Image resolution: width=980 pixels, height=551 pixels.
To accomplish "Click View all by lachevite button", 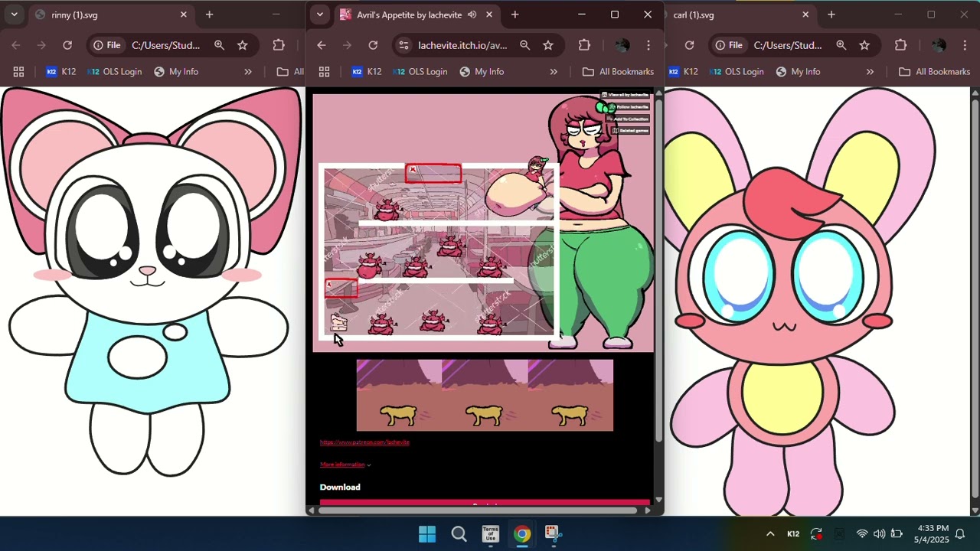I will tap(625, 95).
